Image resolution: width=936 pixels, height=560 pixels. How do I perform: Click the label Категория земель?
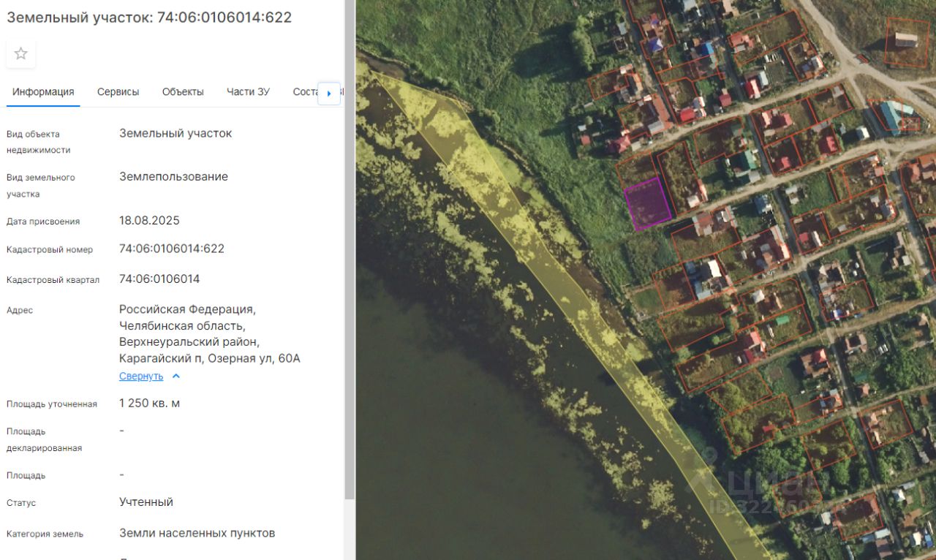click(x=45, y=534)
